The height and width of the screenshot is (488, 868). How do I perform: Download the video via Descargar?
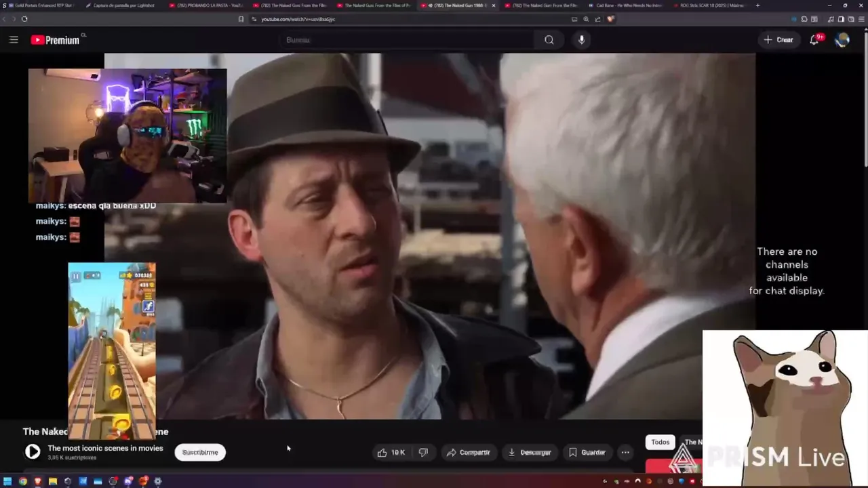(x=530, y=452)
